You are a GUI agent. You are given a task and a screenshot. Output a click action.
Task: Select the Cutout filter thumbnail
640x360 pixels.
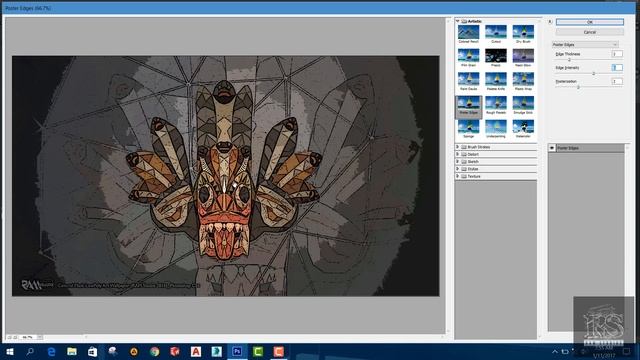pos(496,32)
